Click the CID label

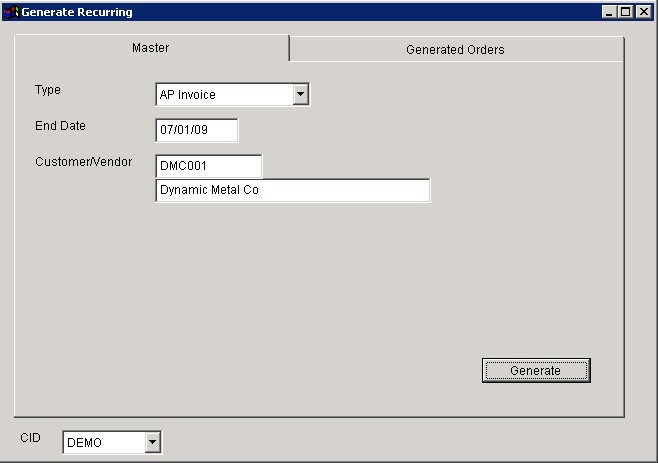[30, 438]
